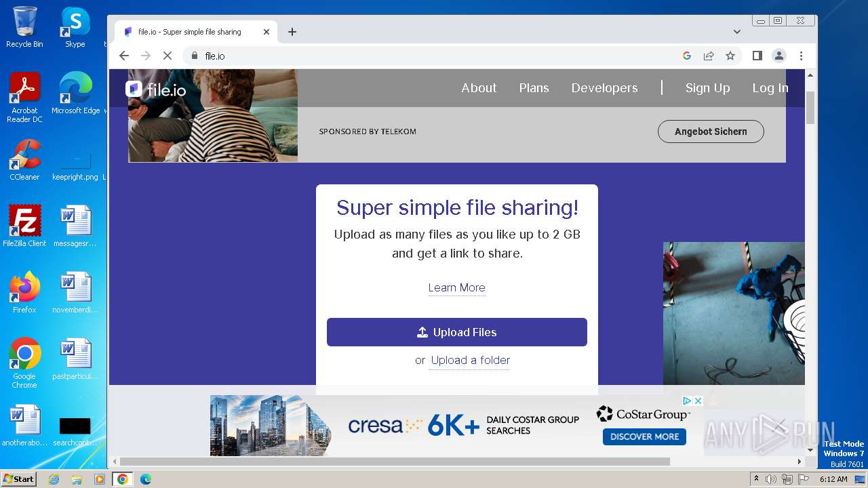This screenshot has height=488, width=868.
Task: Open the About page
Action: click(x=479, y=88)
